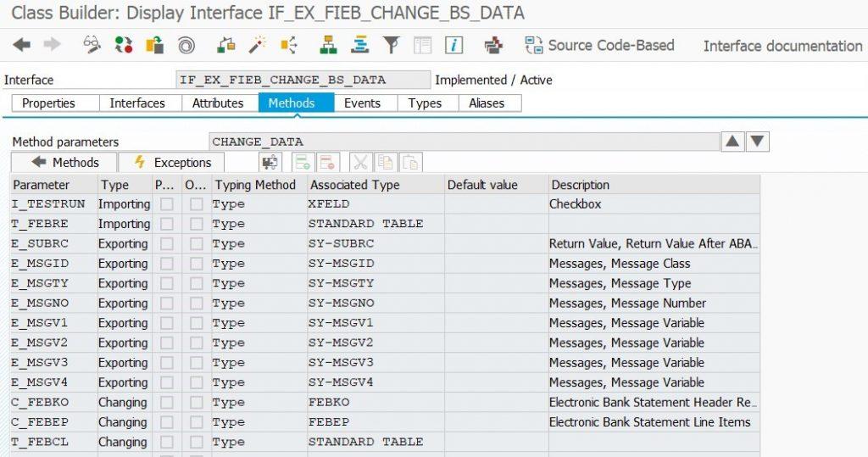Click the CHANGE_DATA method parameters field
Viewport: 868px width, 457px height.
coord(465,142)
